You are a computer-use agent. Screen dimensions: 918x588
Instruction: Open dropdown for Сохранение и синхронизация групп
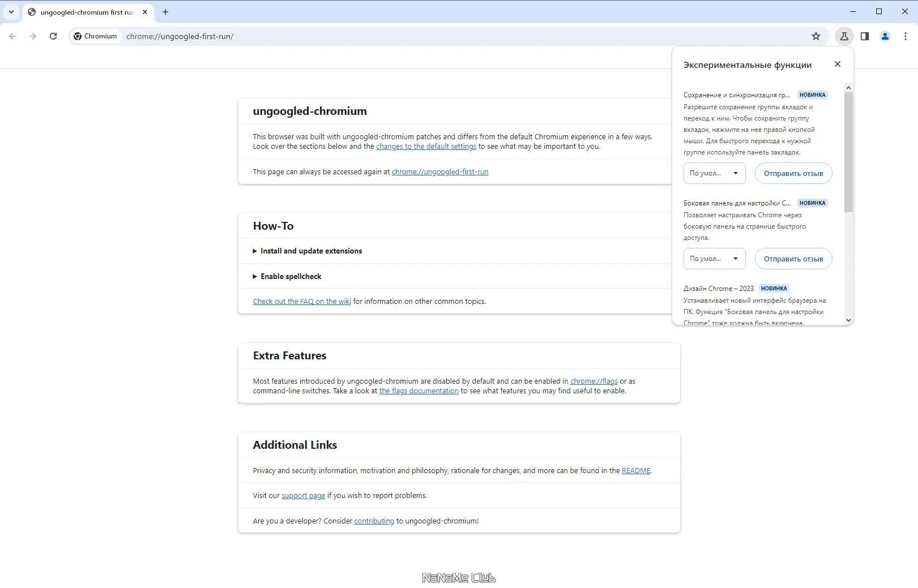pyautogui.click(x=715, y=173)
